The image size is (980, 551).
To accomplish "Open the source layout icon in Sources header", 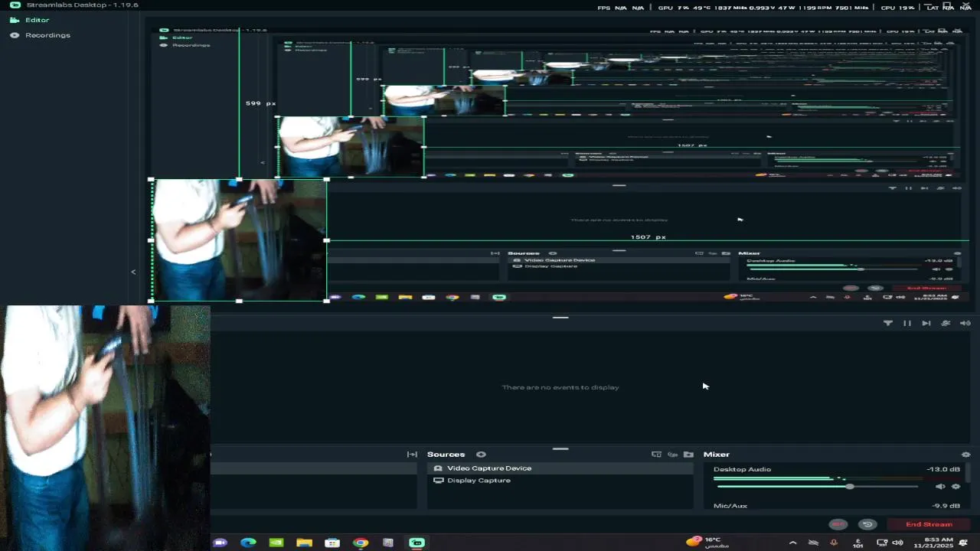I will point(656,455).
